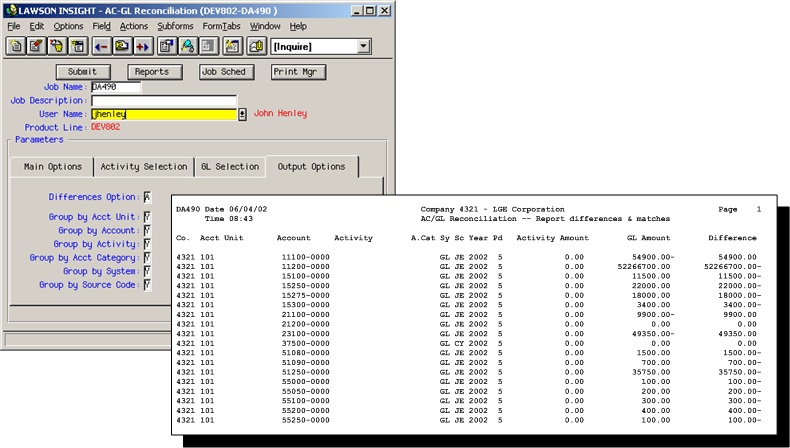Viewport: 790px width, 448px height.
Task: Click the report's GL amount 35750.00
Action: point(649,372)
